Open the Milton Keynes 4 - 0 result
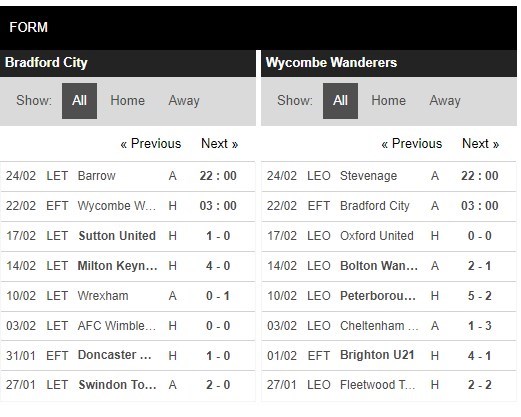The image size is (521, 417). [x=128, y=266]
